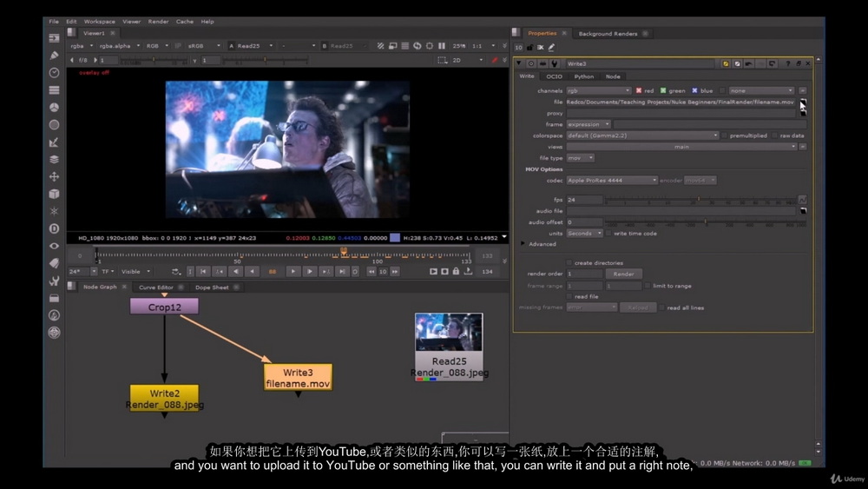Click the undo arrow icon in Write3 header
Viewport: 868px width, 489px height.
point(748,63)
